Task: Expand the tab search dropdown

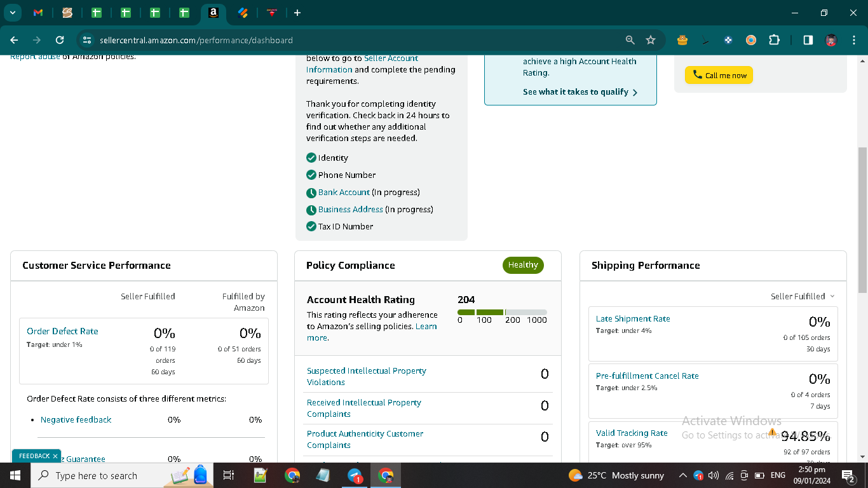Action: 12,13
